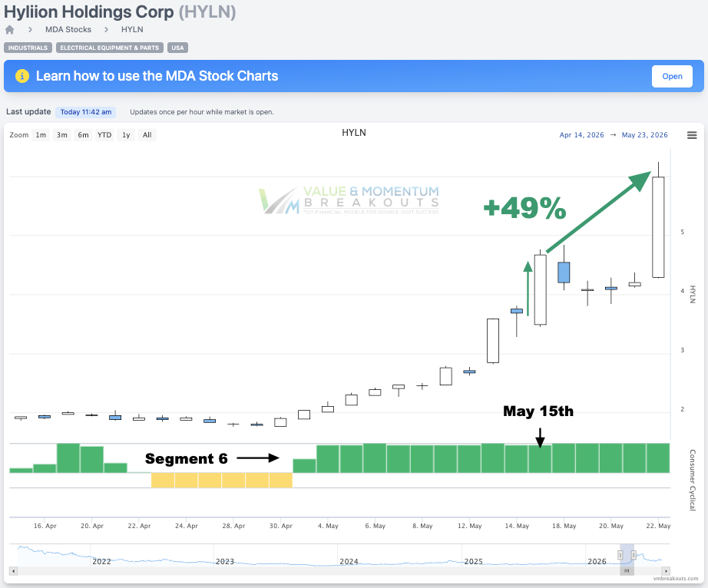
Task: Open the chart hamburger menu icon
Action: pyautogui.click(x=692, y=135)
